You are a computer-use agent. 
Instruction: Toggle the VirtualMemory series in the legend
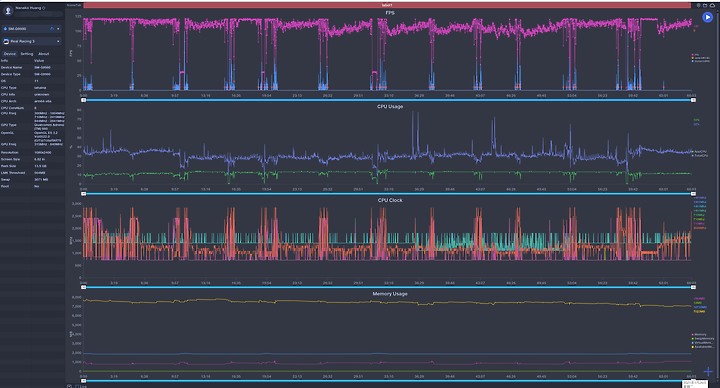703,343
